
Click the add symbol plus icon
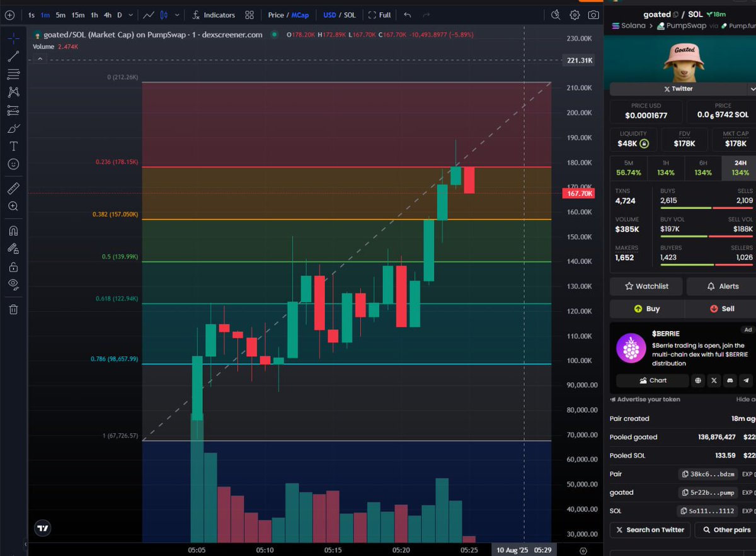coord(9,14)
